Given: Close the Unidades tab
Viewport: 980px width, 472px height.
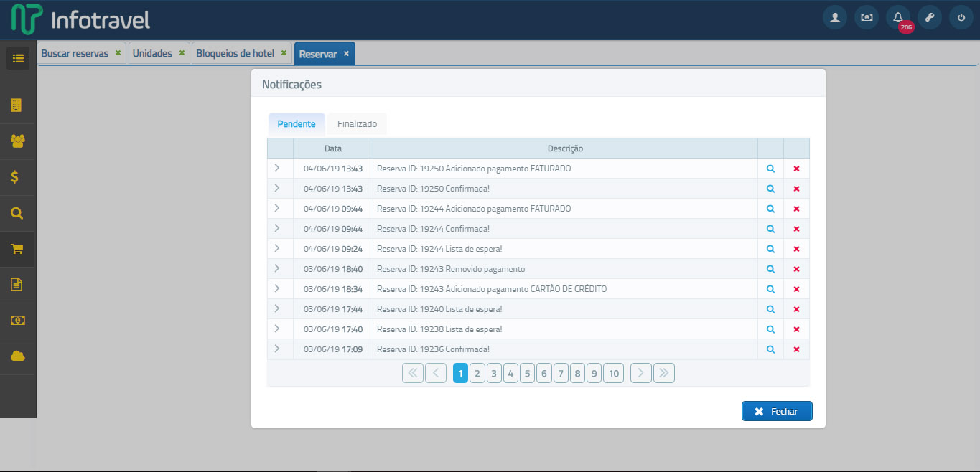Looking at the screenshot, I should point(182,53).
